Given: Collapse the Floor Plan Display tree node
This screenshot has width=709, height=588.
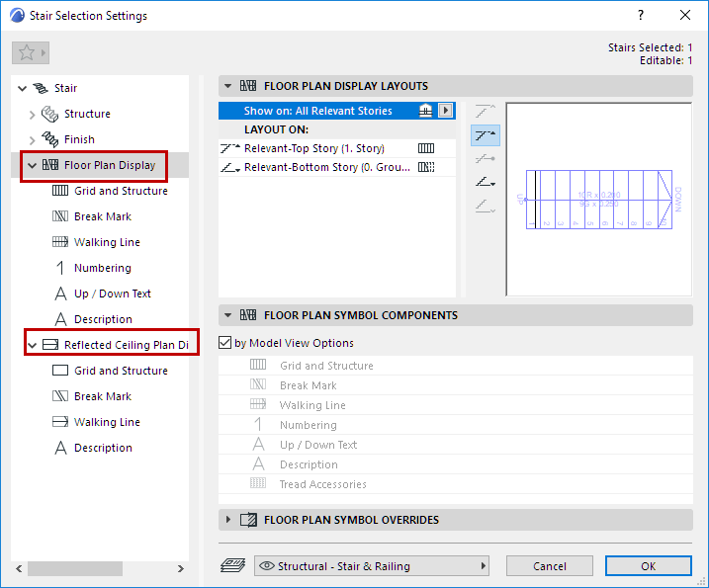Looking at the screenshot, I should (32, 165).
